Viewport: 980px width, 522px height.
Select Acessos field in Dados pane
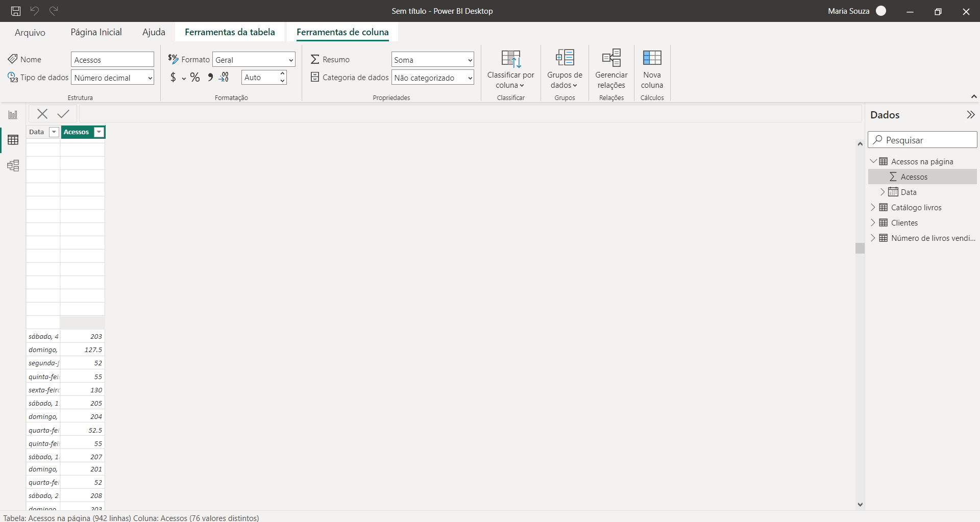[922, 177]
